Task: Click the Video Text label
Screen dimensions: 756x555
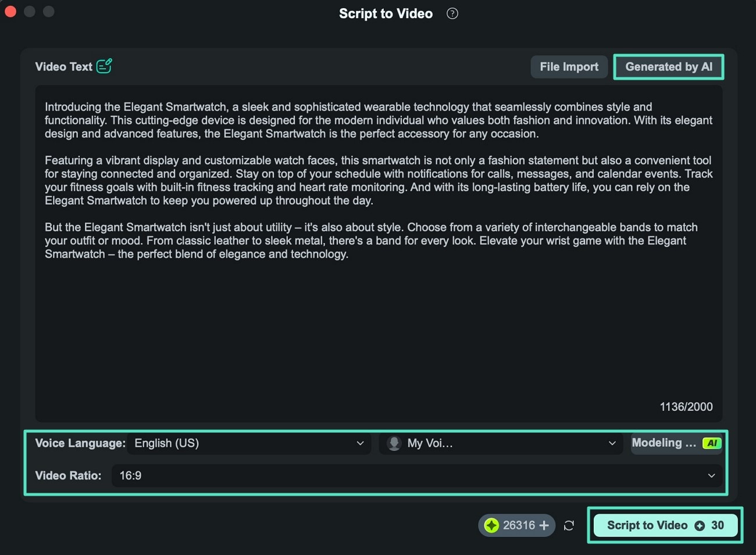Action: point(63,67)
